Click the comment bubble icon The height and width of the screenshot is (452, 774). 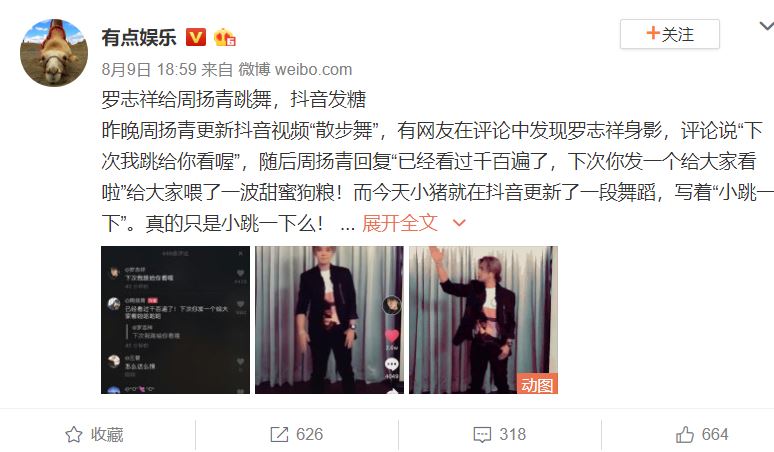click(x=482, y=435)
